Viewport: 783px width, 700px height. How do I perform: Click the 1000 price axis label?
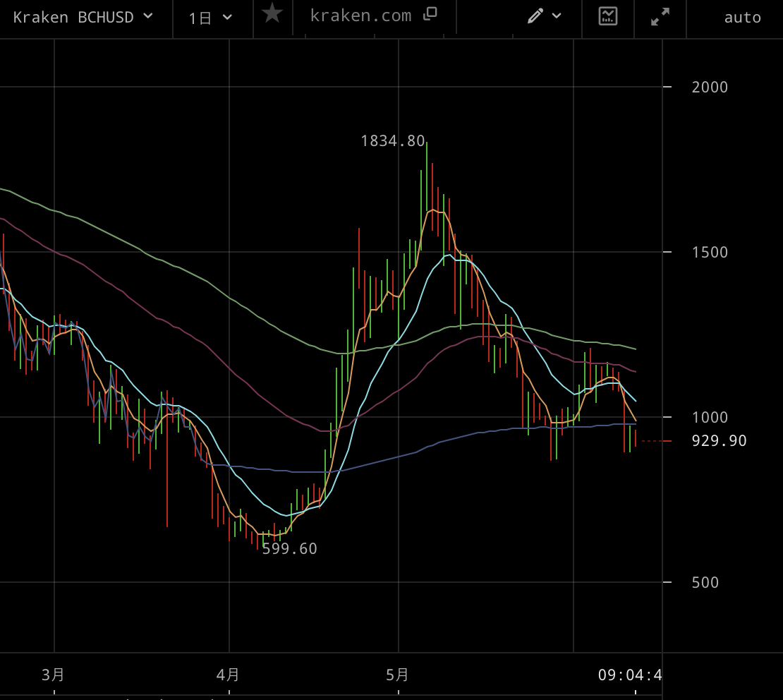tap(710, 417)
